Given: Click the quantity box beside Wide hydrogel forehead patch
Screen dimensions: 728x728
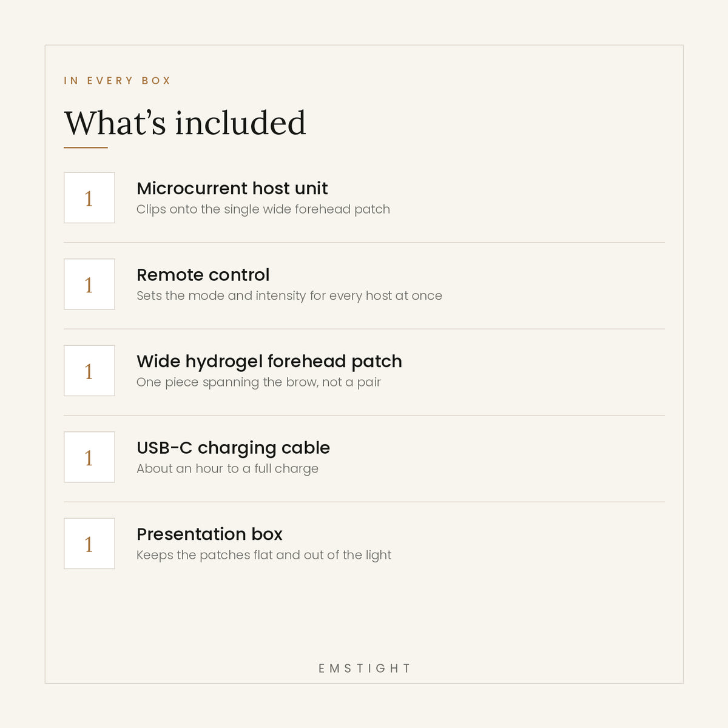Looking at the screenshot, I should (x=89, y=371).
